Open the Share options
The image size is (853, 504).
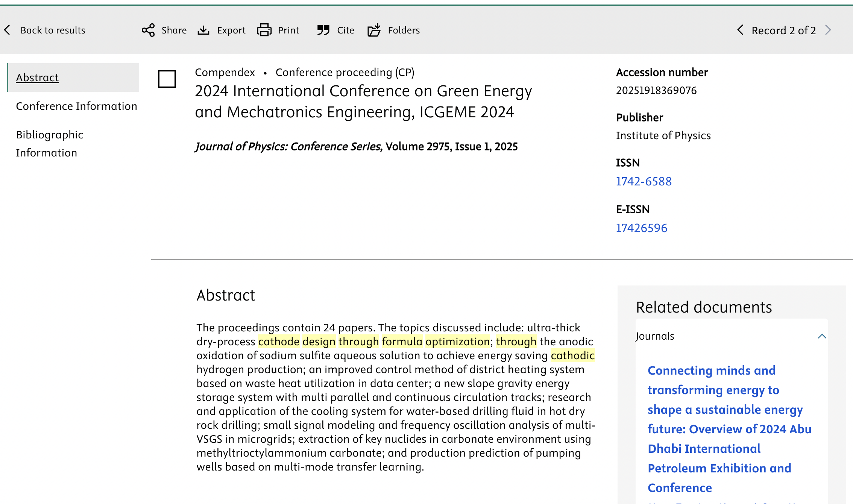164,30
